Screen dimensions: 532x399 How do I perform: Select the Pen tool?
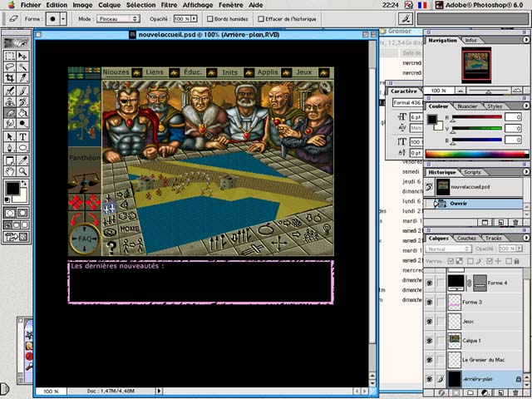coord(10,148)
